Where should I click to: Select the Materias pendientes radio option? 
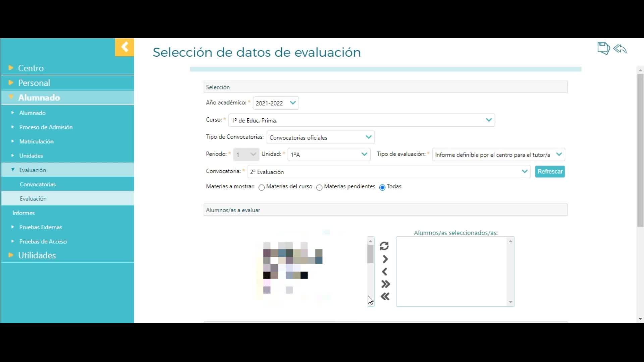point(319,187)
